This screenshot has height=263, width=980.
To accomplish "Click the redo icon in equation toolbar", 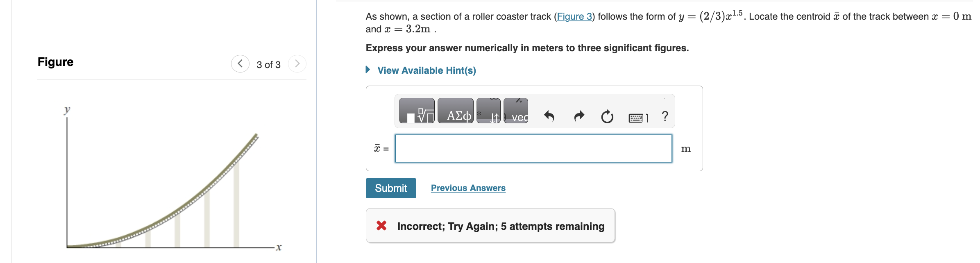I will [578, 117].
